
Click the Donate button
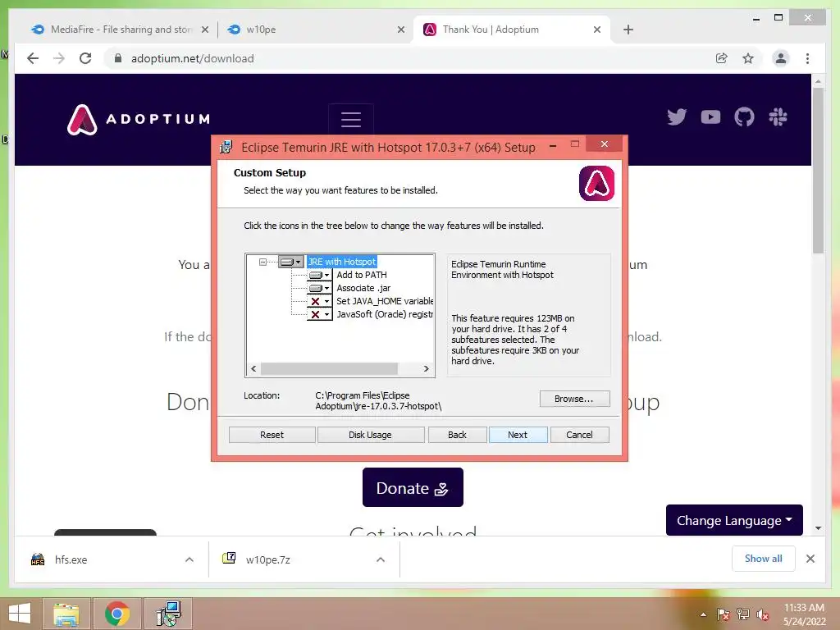tap(413, 487)
